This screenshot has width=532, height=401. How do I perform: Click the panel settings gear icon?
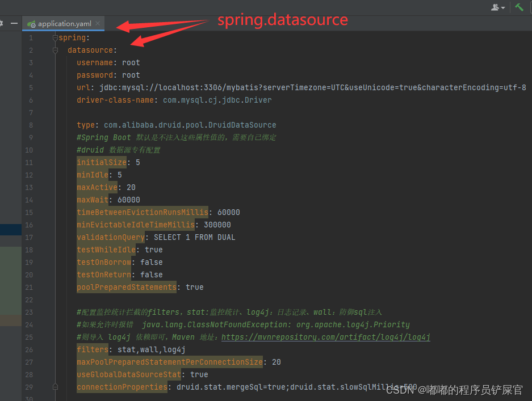(1, 23)
